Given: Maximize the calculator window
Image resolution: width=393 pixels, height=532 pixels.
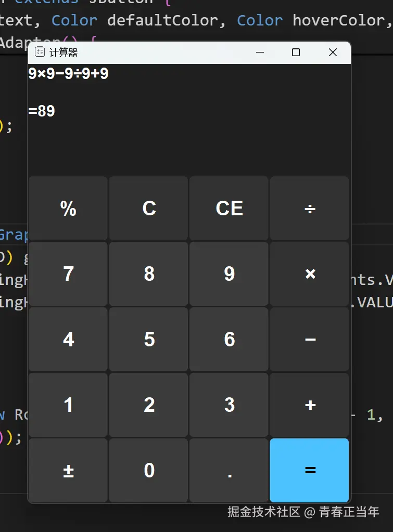Looking at the screenshot, I should [x=296, y=52].
